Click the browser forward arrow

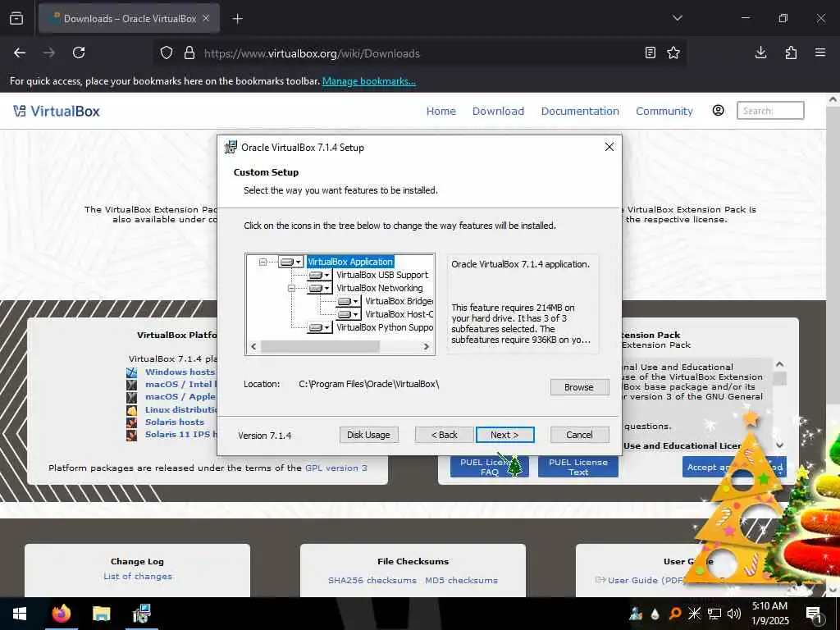(x=49, y=52)
